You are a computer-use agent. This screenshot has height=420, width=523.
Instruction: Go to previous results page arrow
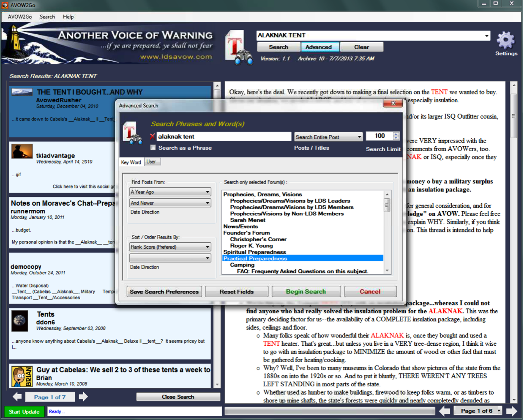[17, 396]
